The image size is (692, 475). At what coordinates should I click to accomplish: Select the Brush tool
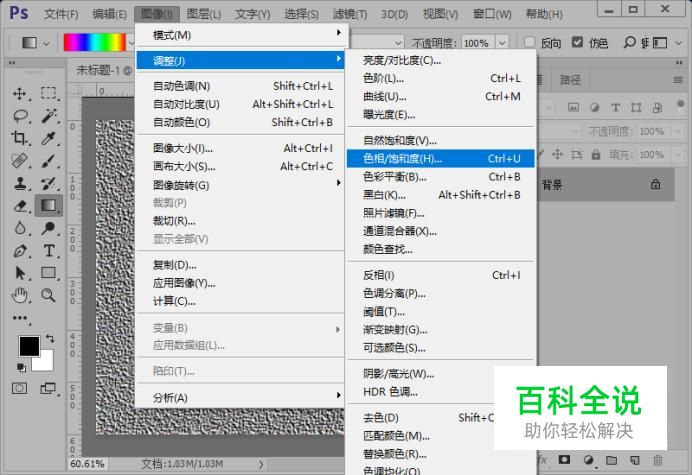(49, 161)
